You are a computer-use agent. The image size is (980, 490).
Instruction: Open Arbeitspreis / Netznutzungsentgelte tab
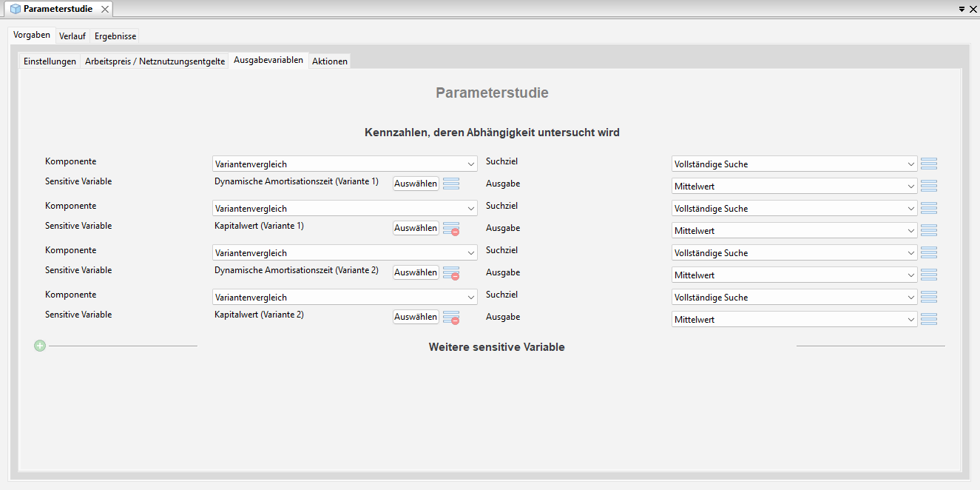point(155,61)
